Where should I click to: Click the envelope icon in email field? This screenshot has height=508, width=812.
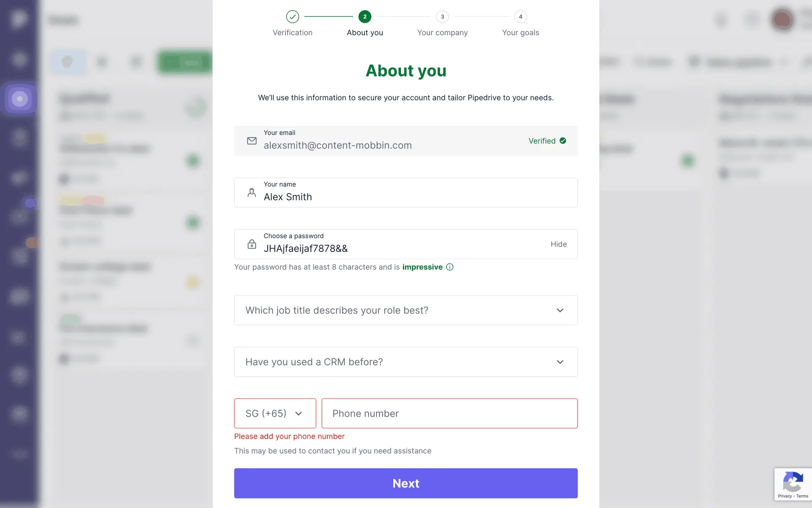coord(252,141)
